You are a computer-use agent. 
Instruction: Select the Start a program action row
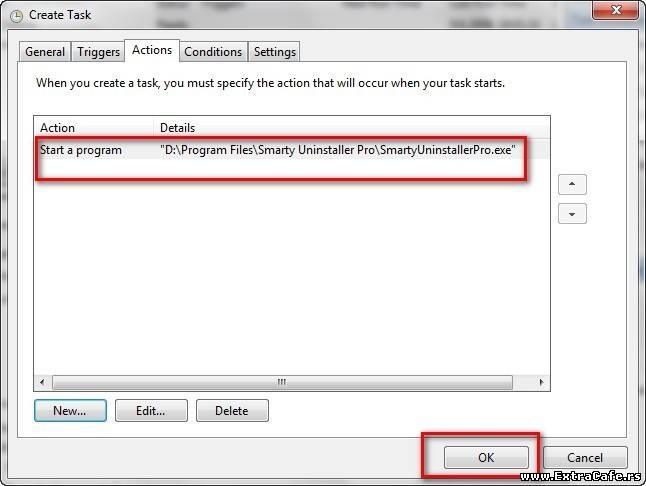point(292,150)
